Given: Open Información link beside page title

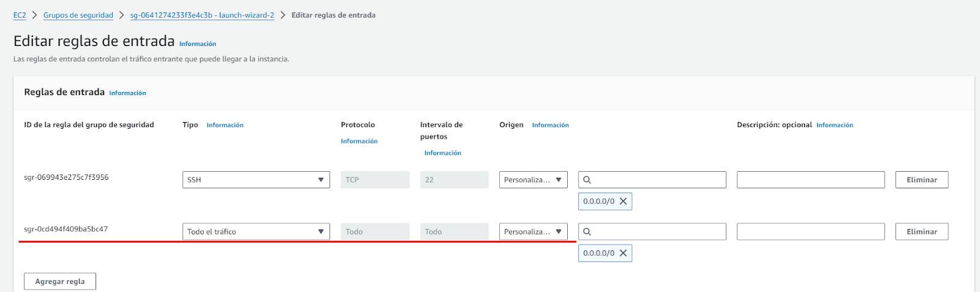Looking at the screenshot, I should (x=198, y=44).
